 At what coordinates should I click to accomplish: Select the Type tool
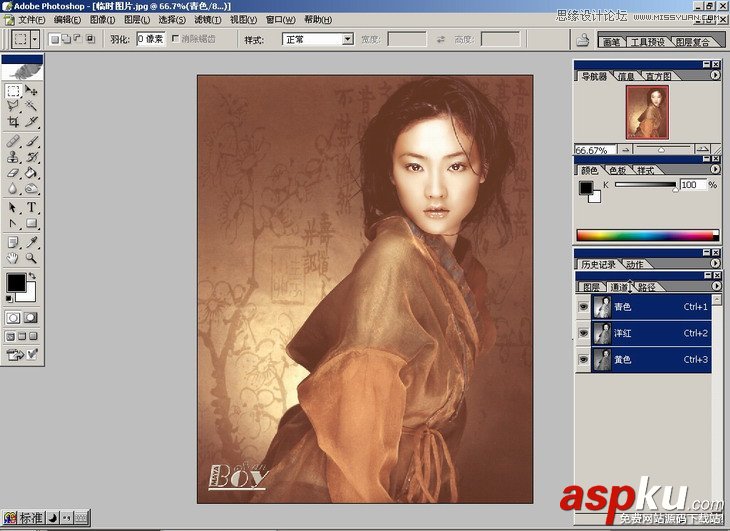[31, 207]
